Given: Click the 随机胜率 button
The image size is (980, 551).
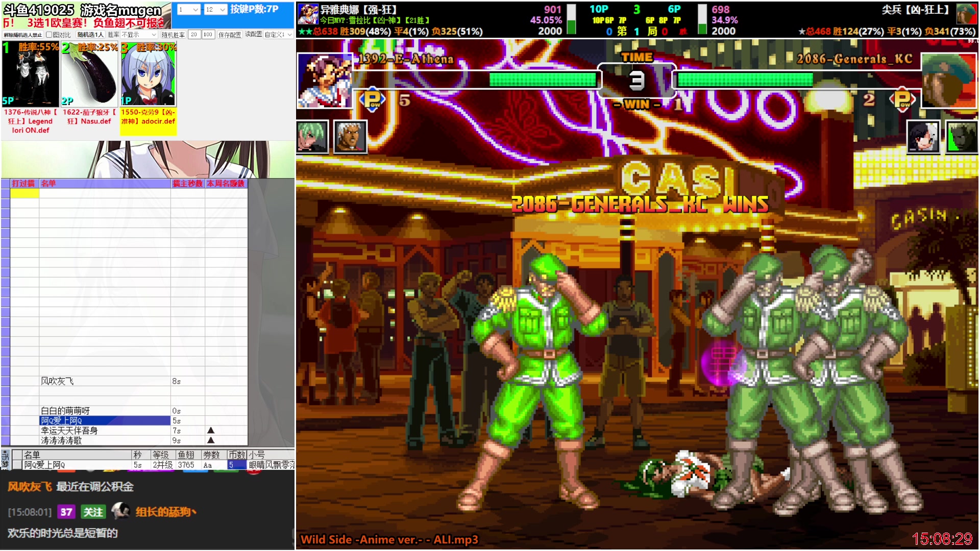Looking at the screenshot, I should (x=173, y=35).
